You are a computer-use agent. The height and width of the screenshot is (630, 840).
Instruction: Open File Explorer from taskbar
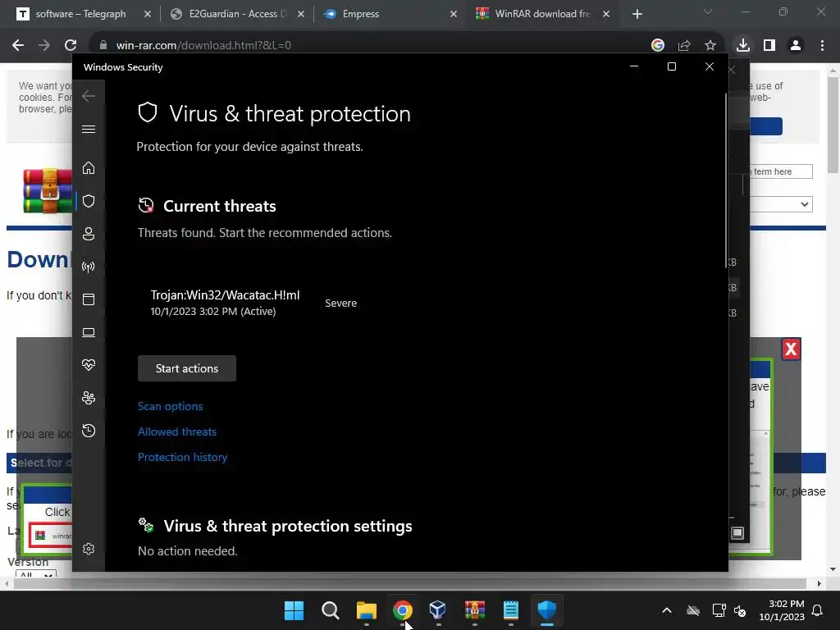pyautogui.click(x=367, y=610)
